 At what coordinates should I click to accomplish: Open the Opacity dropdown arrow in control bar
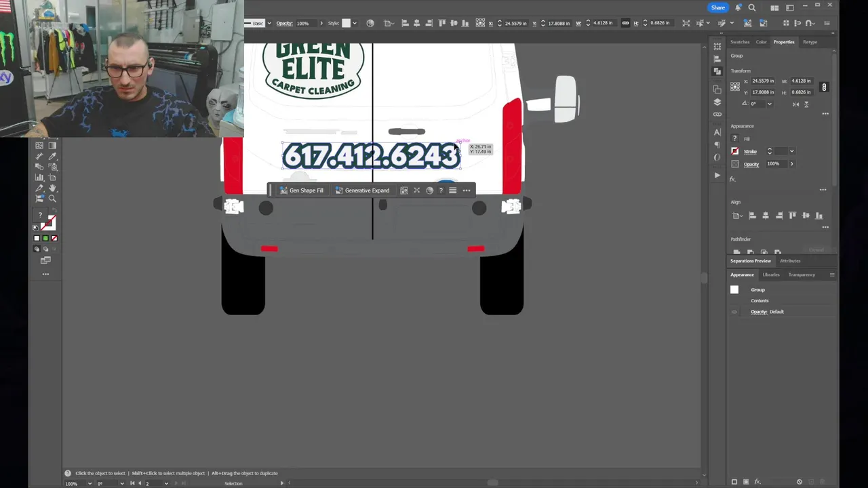point(321,23)
